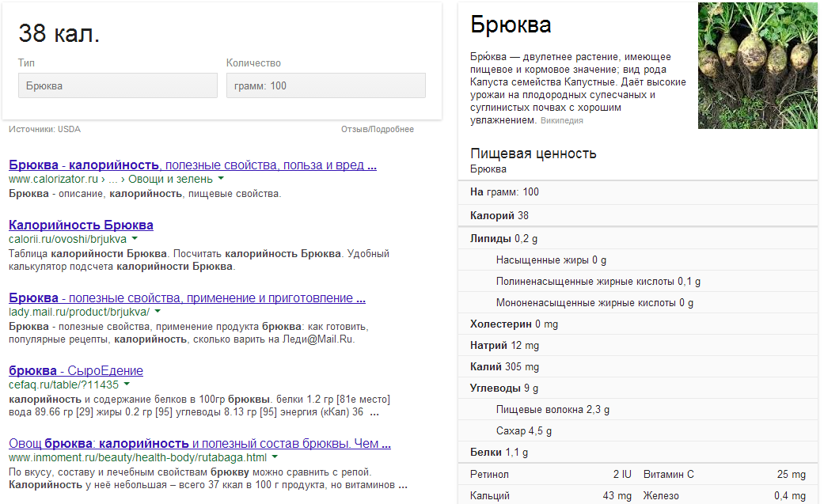Open the Википедия source link

coord(561,121)
